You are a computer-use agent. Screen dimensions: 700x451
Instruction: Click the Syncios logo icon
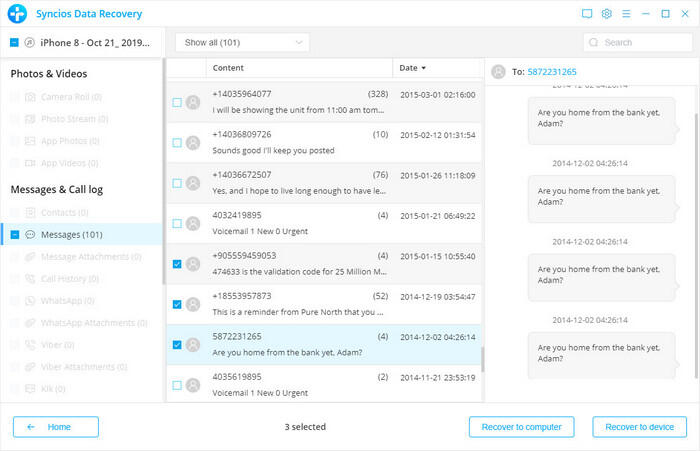(x=15, y=14)
